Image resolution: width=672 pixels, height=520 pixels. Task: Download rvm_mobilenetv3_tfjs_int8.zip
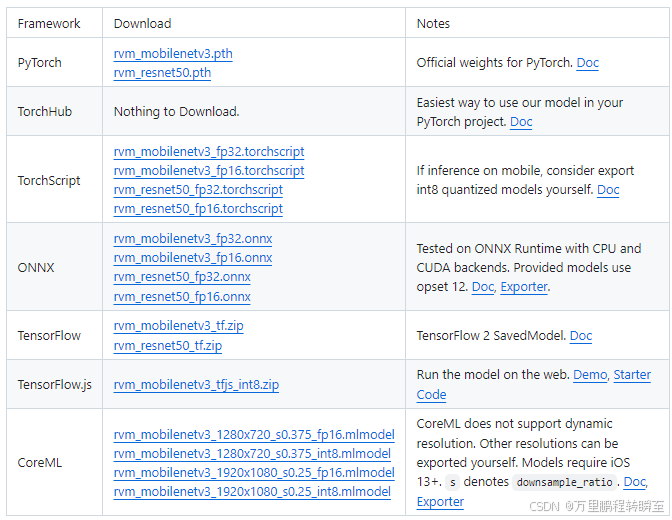[196, 385]
